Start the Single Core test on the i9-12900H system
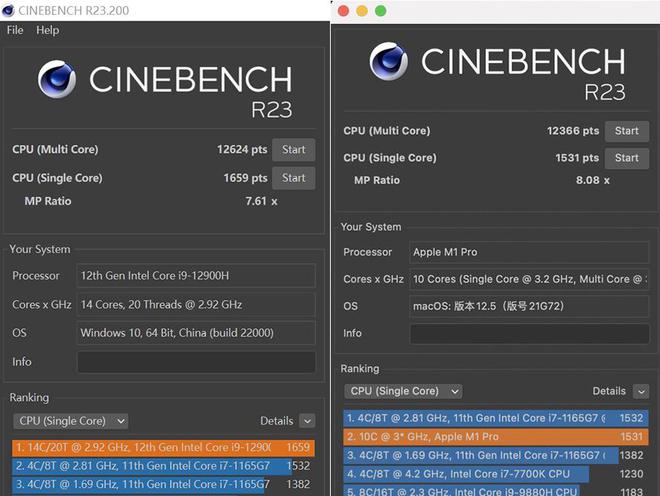This screenshot has width=660, height=496. tap(293, 178)
